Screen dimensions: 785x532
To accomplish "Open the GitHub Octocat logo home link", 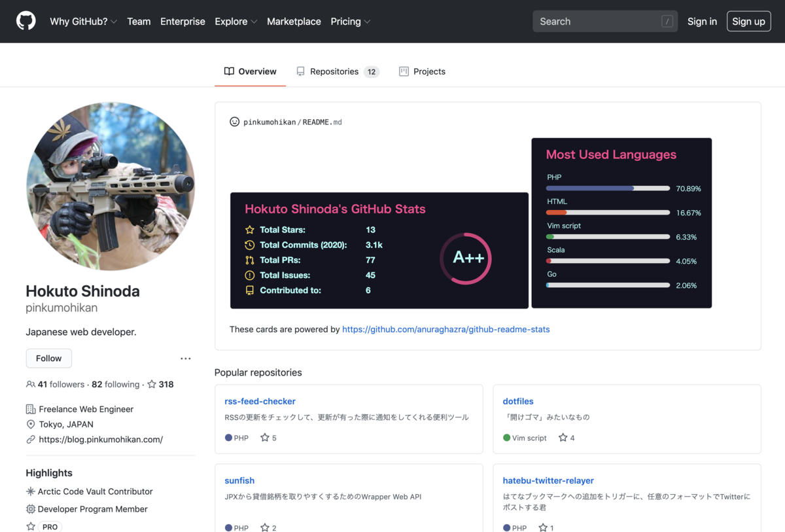I will (x=26, y=21).
